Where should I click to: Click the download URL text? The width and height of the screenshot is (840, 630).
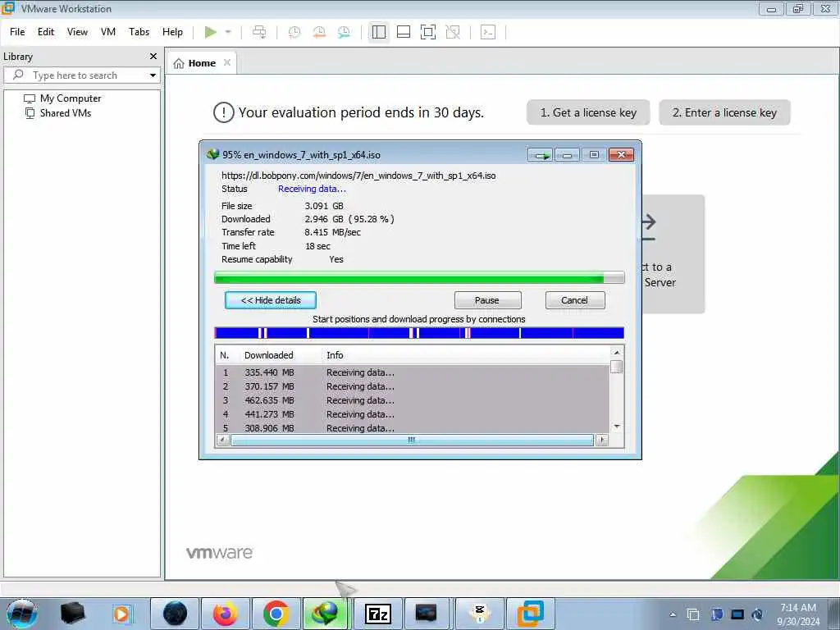click(358, 176)
